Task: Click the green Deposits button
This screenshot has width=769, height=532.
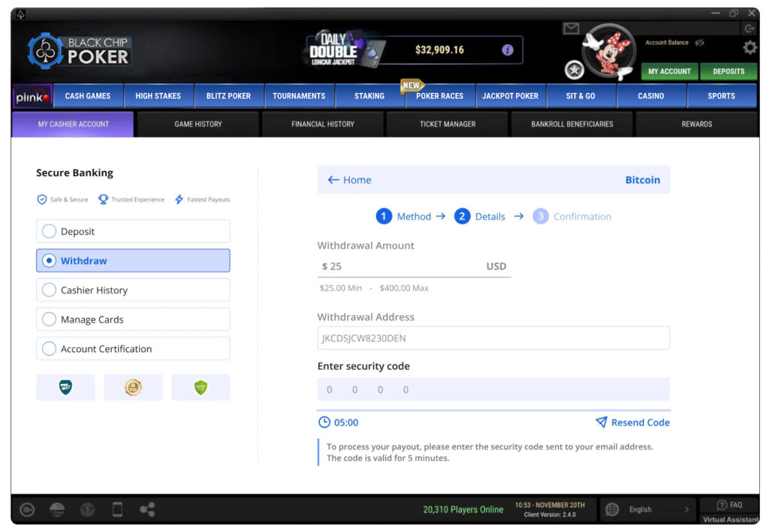Action: pyautogui.click(x=728, y=71)
